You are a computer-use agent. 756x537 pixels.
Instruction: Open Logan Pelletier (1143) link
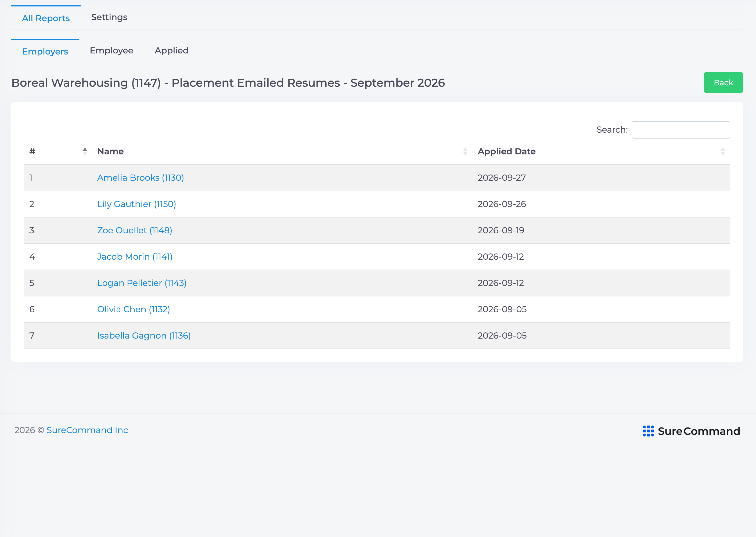coord(142,283)
